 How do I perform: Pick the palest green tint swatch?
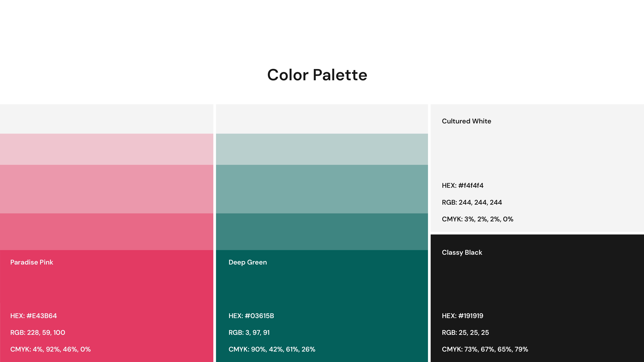tap(322, 149)
